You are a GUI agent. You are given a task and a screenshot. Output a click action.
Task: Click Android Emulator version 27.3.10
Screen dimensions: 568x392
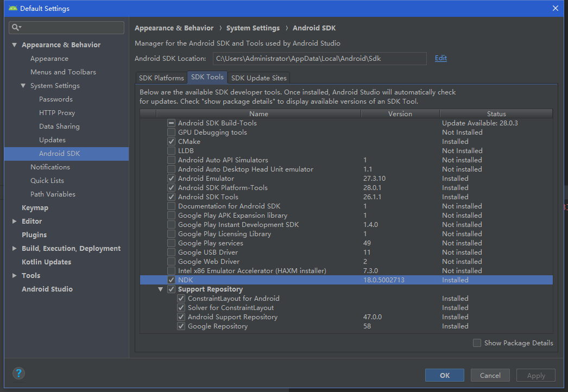point(374,179)
